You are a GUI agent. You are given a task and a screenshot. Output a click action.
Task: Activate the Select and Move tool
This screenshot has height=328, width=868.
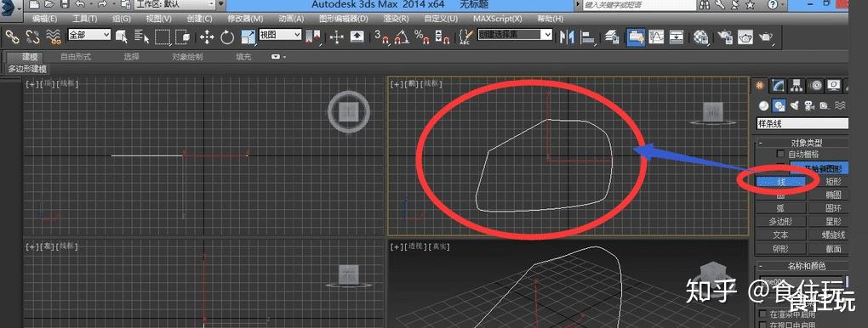[207, 37]
